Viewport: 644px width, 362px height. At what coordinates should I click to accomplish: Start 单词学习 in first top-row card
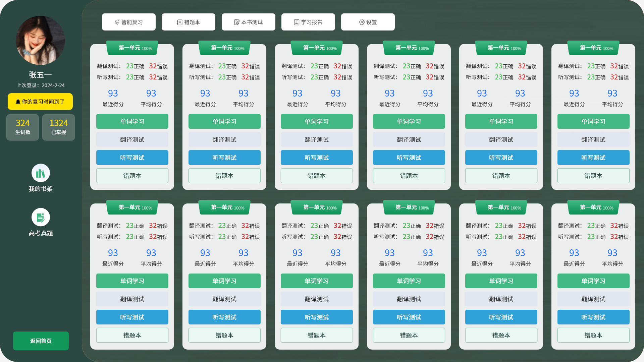click(132, 121)
